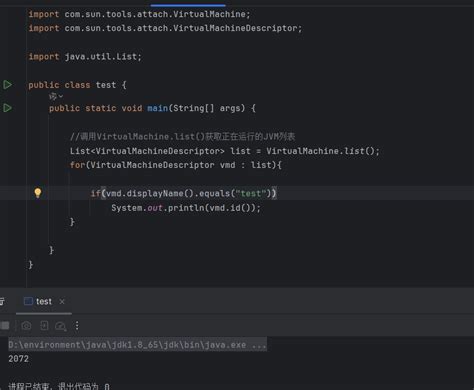Stop the running process with the square icon

pyautogui.click(x=5, y=325)
